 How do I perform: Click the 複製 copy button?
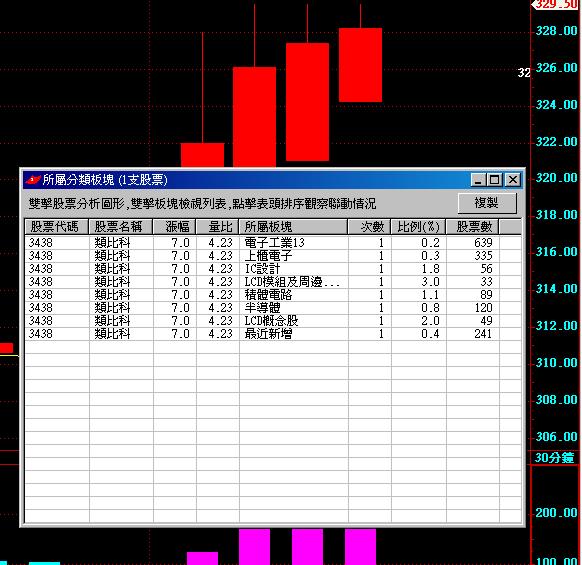(487, 203)
